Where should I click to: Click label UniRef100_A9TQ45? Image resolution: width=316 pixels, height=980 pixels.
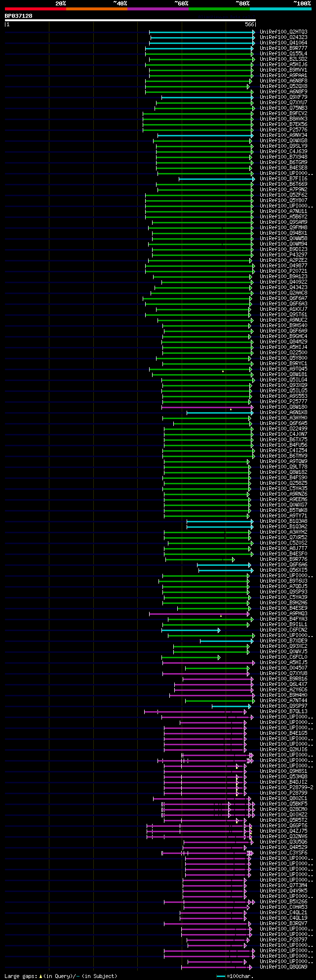click(283, 369)
